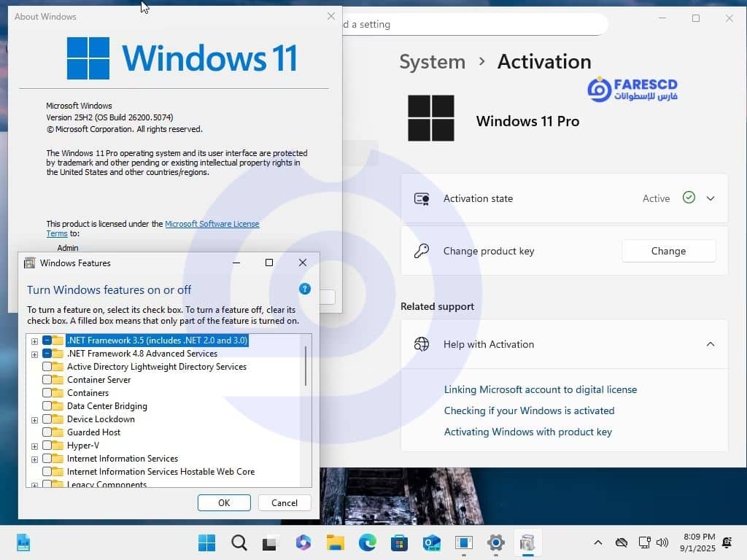Viewport: 747px width, 560px height.
Task: Open Outlook from the taskbar
Action: click(x=431, y=542)
